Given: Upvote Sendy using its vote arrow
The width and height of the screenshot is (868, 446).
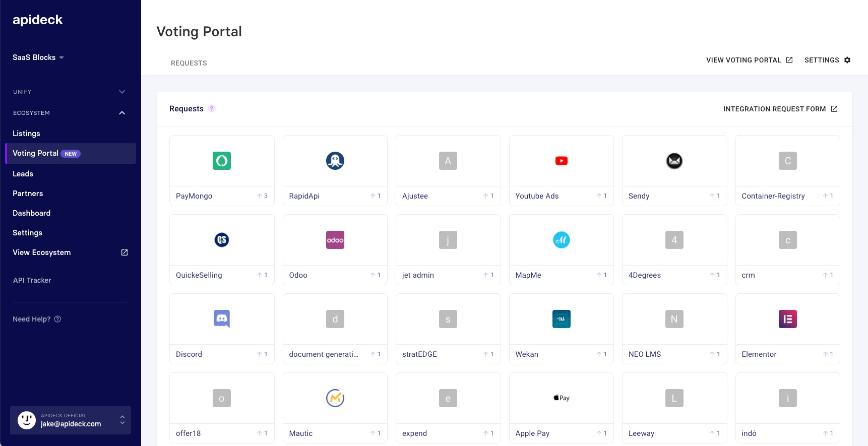Looking at the screenshot, I should pyautogui.click(x=715, y=196).
